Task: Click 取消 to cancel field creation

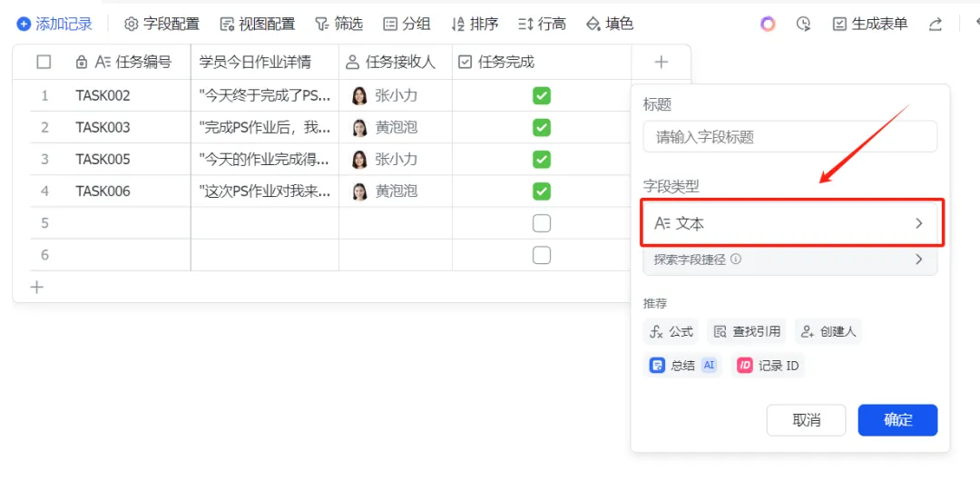Action: 807,420
